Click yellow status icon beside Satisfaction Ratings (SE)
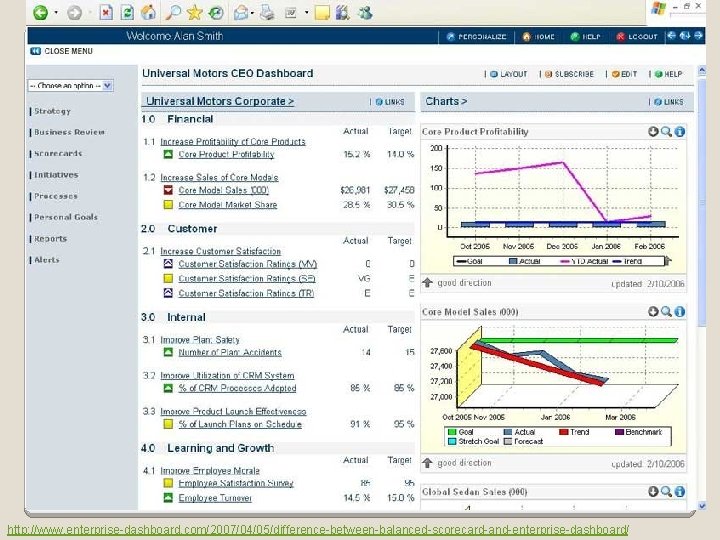 pos(168,278)
